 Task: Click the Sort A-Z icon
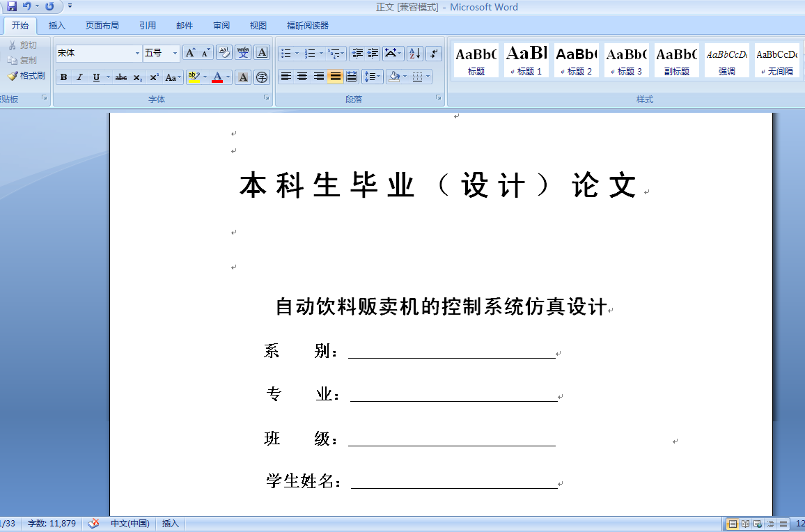[x=415, y=53]
